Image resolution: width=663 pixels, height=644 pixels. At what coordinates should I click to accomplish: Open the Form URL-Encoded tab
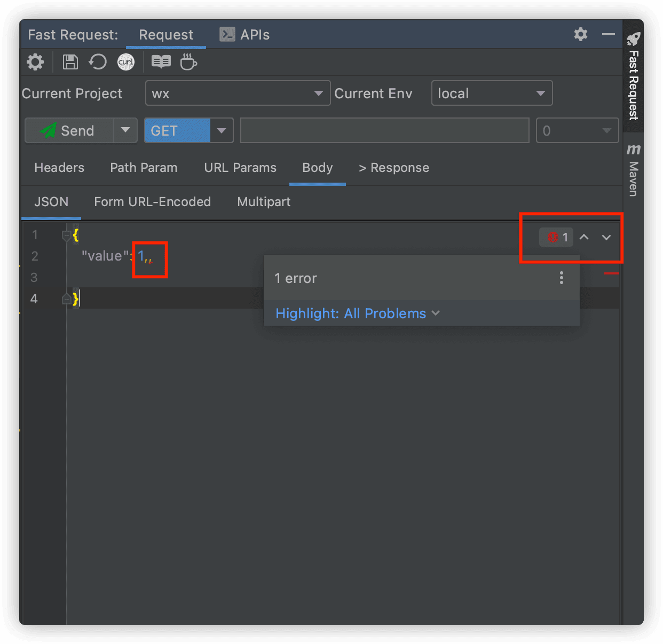coord(152,202)
